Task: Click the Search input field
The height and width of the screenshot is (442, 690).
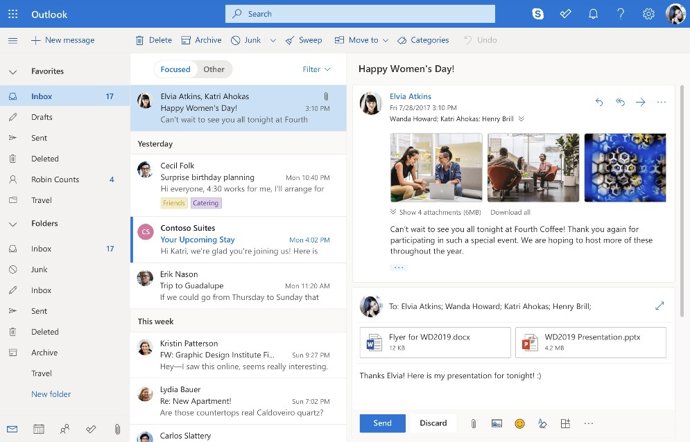Action: [360, 14]
